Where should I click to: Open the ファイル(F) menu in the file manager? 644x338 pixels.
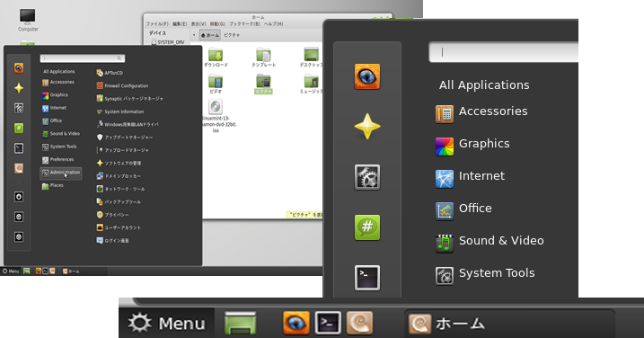[x=157, y=24]
